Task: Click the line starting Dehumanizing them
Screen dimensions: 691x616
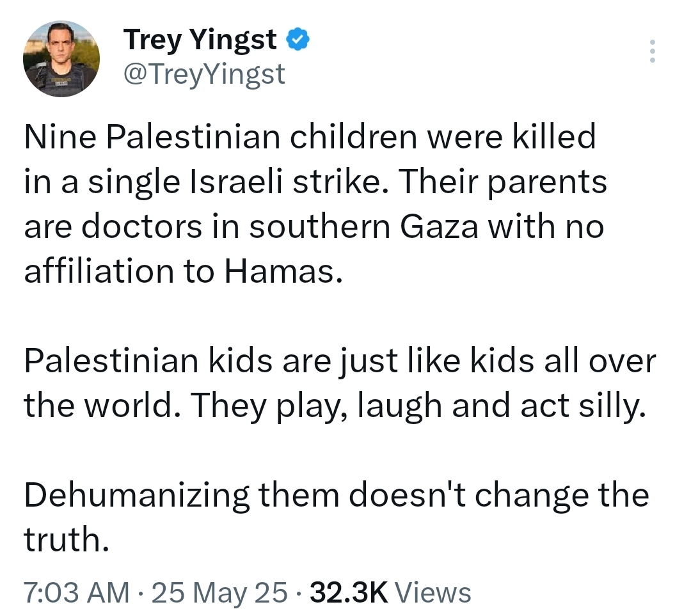Action: click(337, 496)
